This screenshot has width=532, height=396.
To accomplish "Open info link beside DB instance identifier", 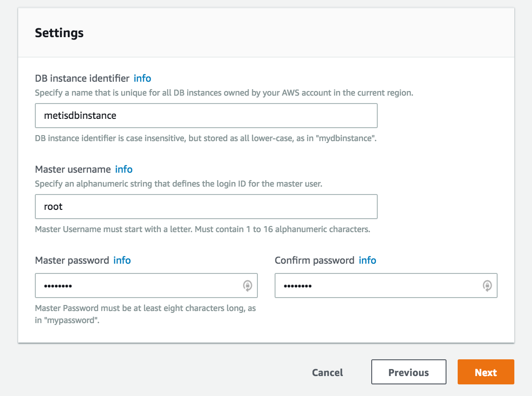I will click(x=143, y=78).
